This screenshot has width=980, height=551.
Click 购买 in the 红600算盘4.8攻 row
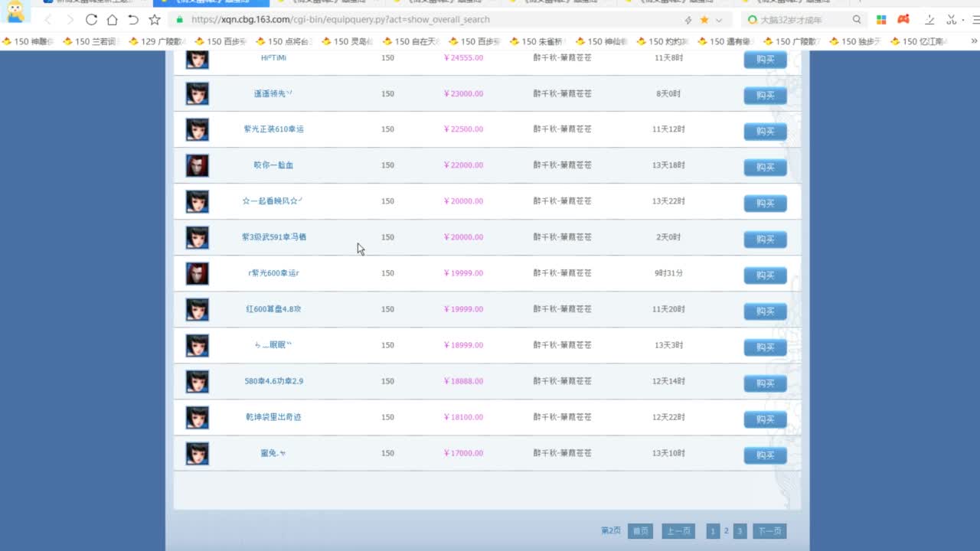tap(765, 311)
